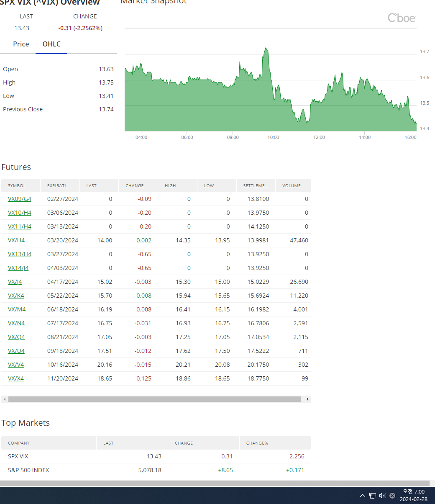435x504 pixels.
Task: Sort Top Markets by CHANGE% header
Action: 275,443
